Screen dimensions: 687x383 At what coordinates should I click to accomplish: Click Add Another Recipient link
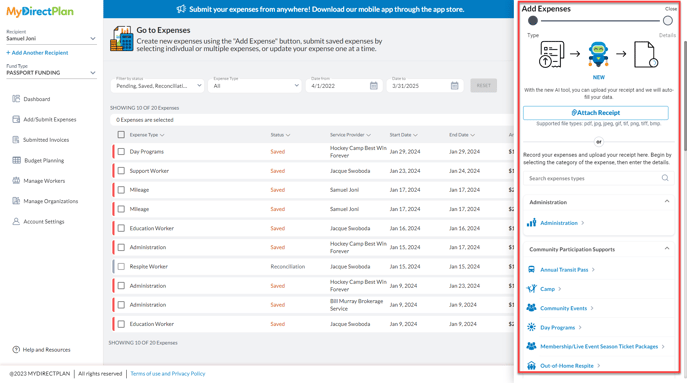(37, 53)
